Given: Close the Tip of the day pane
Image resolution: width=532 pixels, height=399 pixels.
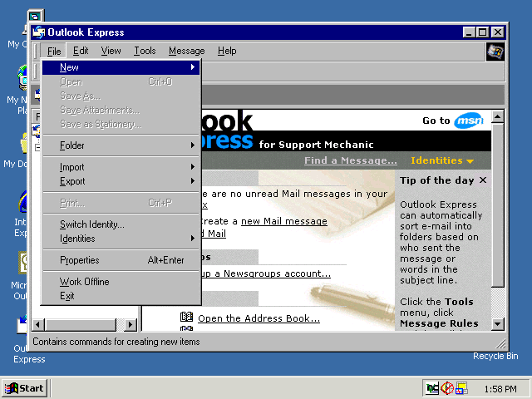Looking at the screenshot, I should pyautogui.click(x=483, y=180).
